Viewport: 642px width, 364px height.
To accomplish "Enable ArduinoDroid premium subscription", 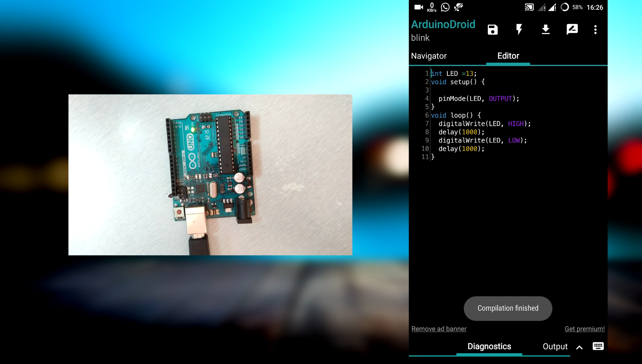I will click(584, 328).
